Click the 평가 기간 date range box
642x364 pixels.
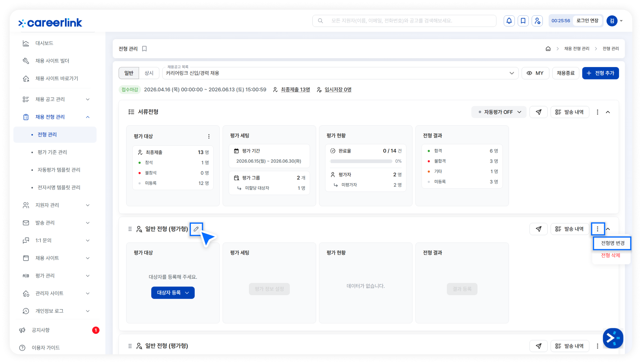[269, 156]
